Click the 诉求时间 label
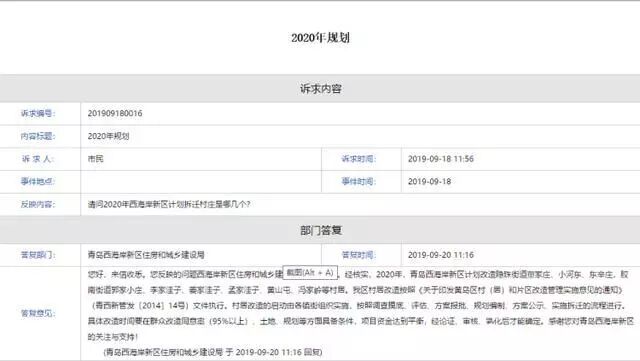The width and height of the screenshot is (640, 361). 359,159
